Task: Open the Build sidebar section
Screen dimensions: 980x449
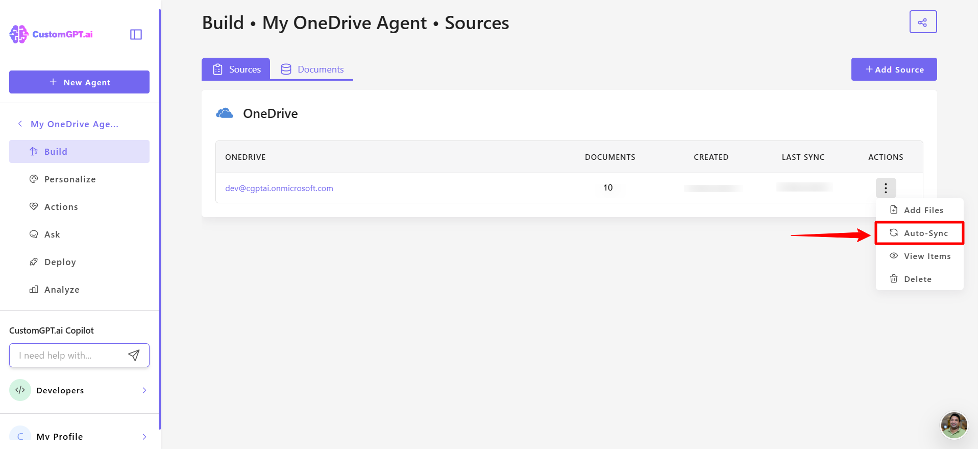Action: (79, 151)
